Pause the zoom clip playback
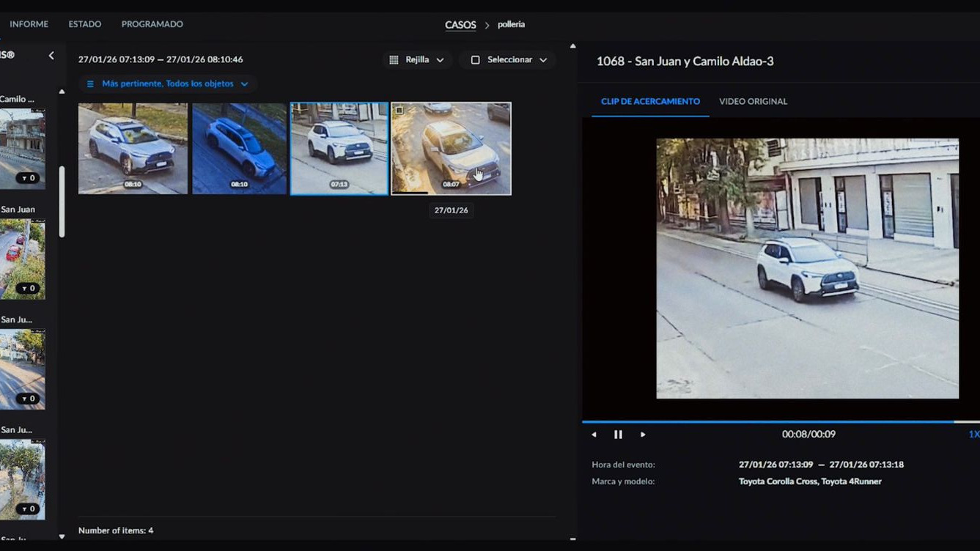This screenshot has width=980, height=551. pos(618,434)
